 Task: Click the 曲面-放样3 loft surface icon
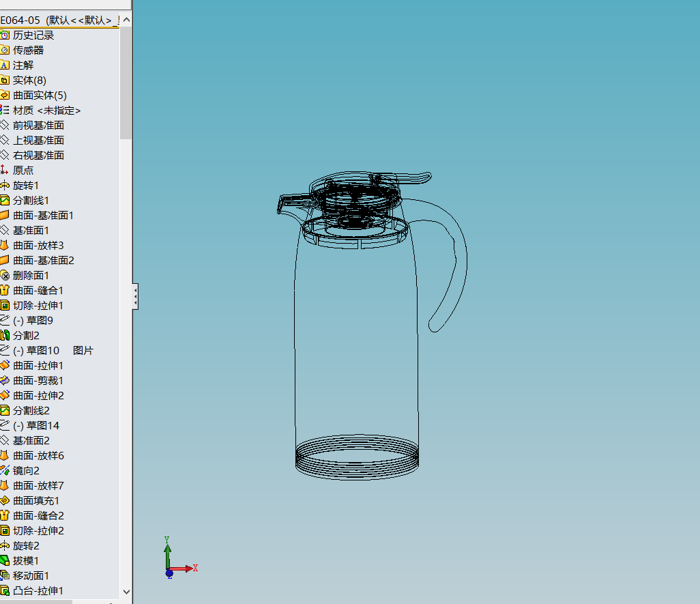pyautogui.click(x=5, y=245)
